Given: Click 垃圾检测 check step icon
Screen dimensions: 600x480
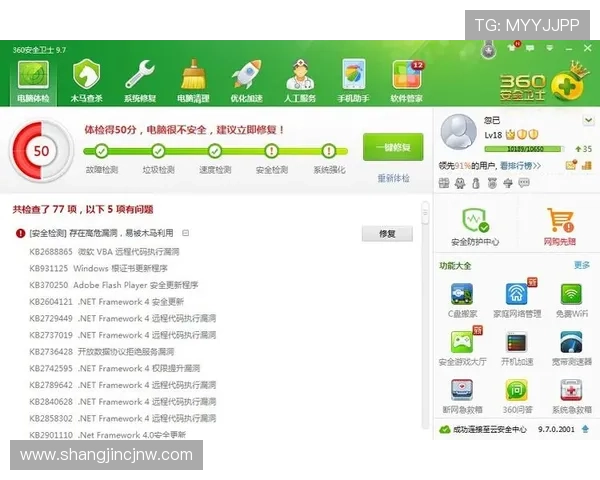Looking at the screenshot, I should (x=158, y=151).
